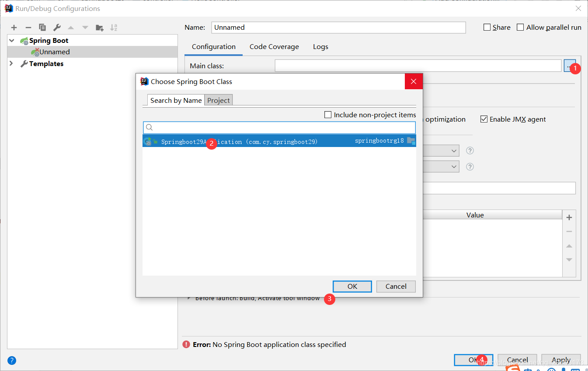
Task: Click the red error icon at bottom
Action: [187, 344]
